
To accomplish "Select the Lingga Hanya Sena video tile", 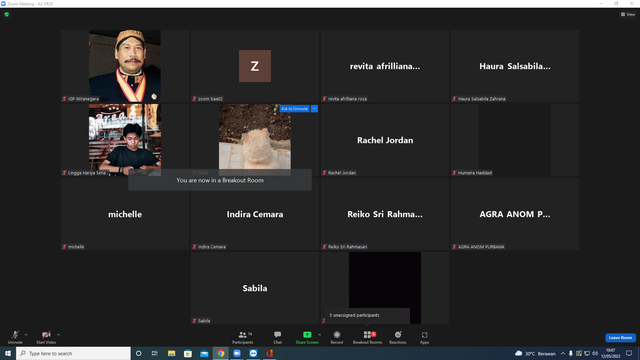I will [x=125, y=140].
